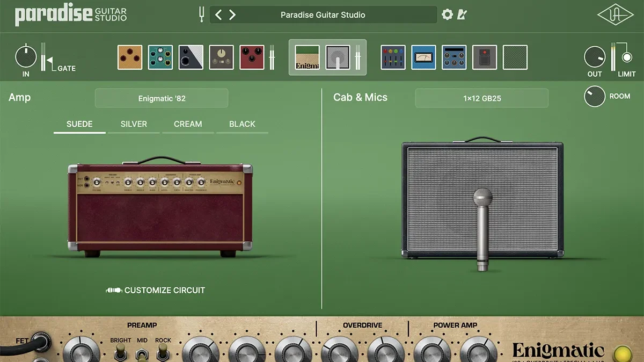Select the orange three-knob pedal slot
This screenshot has width=644, height=362.
pyautogui.click(x=130, y=57)
